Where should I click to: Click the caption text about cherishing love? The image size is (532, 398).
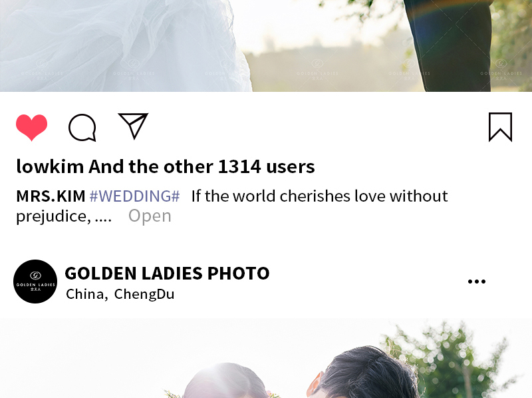[320, 196]
